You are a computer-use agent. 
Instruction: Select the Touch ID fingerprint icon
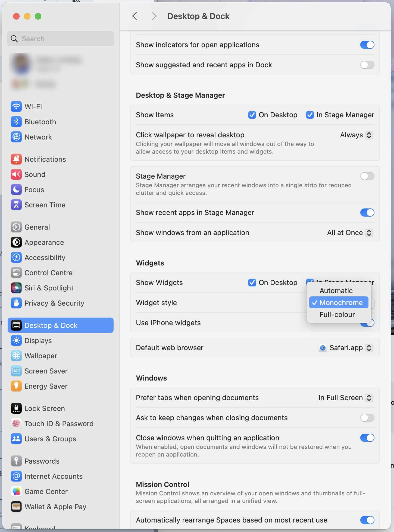click(x=16, y=423)
